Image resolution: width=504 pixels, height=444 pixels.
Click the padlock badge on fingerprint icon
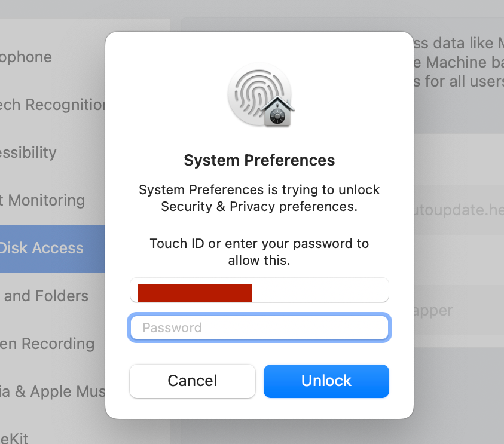click(277, 113)
